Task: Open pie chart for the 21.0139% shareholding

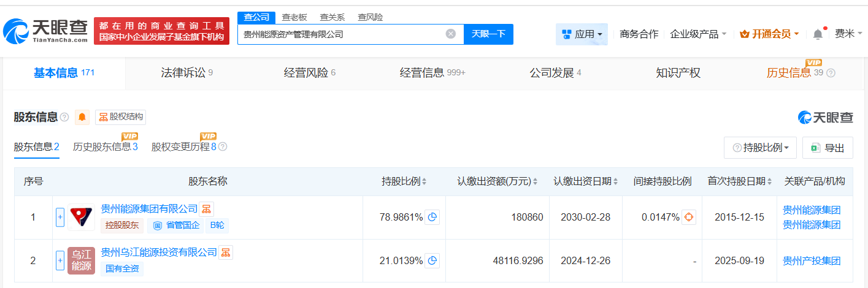Action: click(432, 260)
